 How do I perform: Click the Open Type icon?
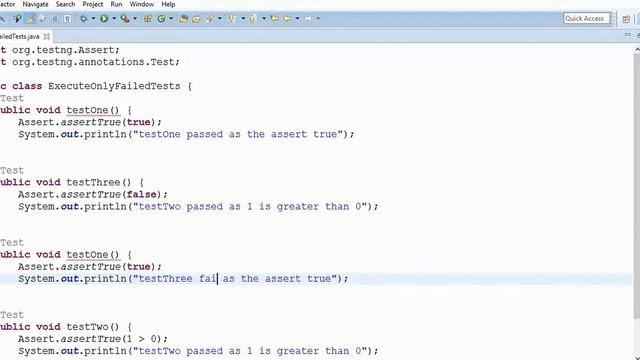(x=184, y=19)
